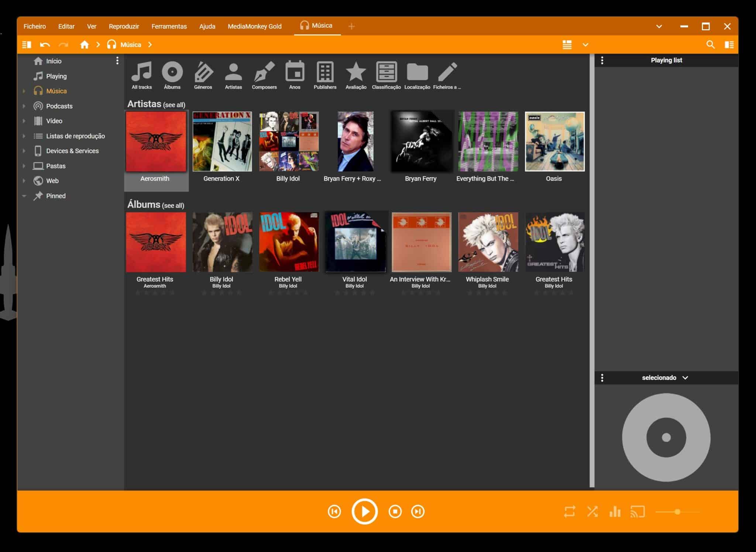This screenshot has width=756, height=552.
Task: Open the Ferramentas menu
Action: (169, 26)
